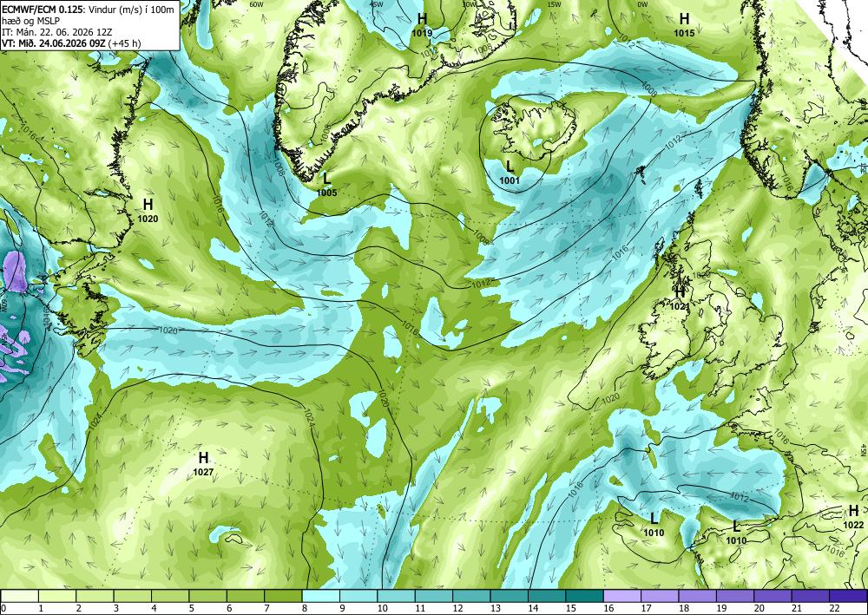The width and height of the screenshot is (868, 615).
Task: Pick the legend swatch between 21 and 22
Action: pos(810,596)
